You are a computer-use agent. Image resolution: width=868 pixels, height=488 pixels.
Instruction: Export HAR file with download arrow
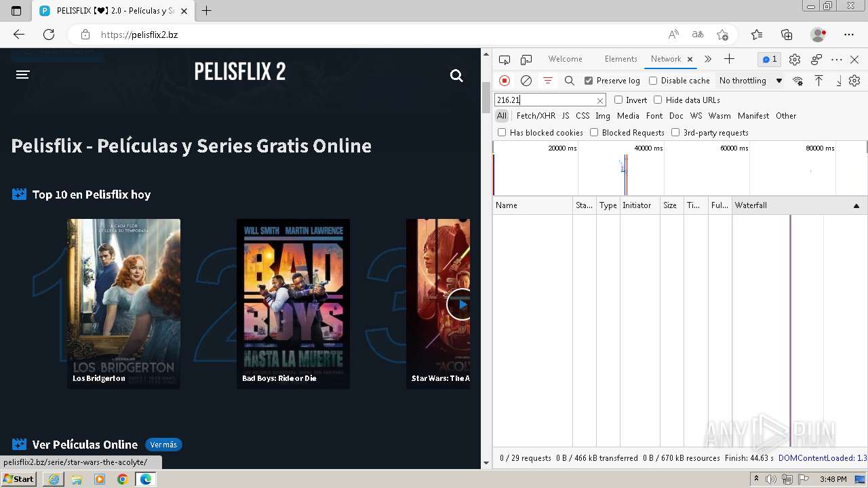(x=838, y=81)
